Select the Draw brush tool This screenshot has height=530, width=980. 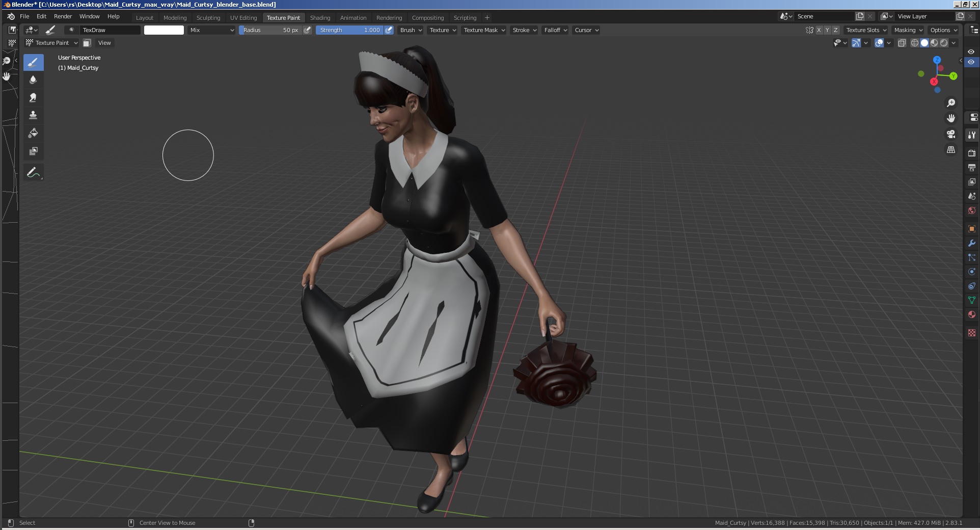point(33,63)
